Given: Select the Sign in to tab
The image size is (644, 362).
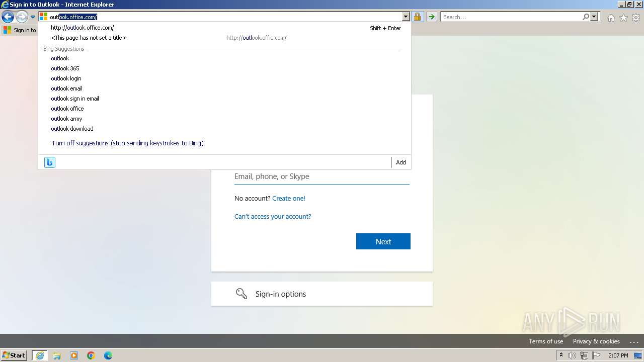Looking at the screenshot, I should point(20,30).
